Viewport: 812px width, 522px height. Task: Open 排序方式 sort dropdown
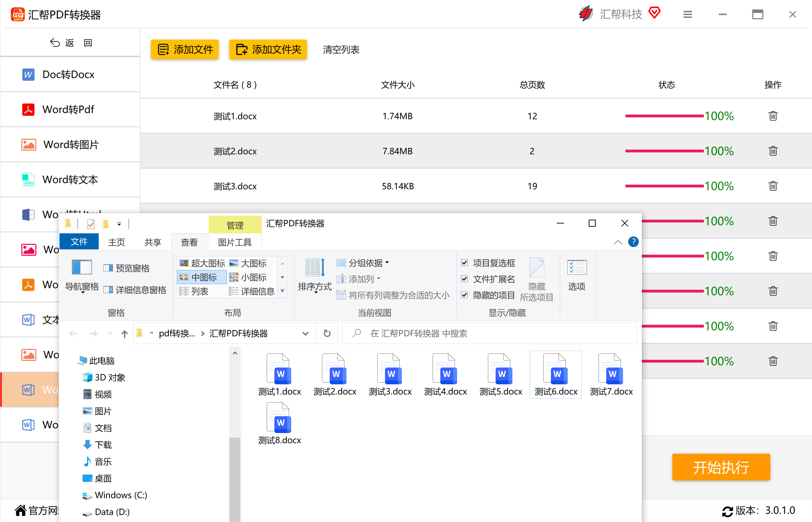(x=315, y=276)
